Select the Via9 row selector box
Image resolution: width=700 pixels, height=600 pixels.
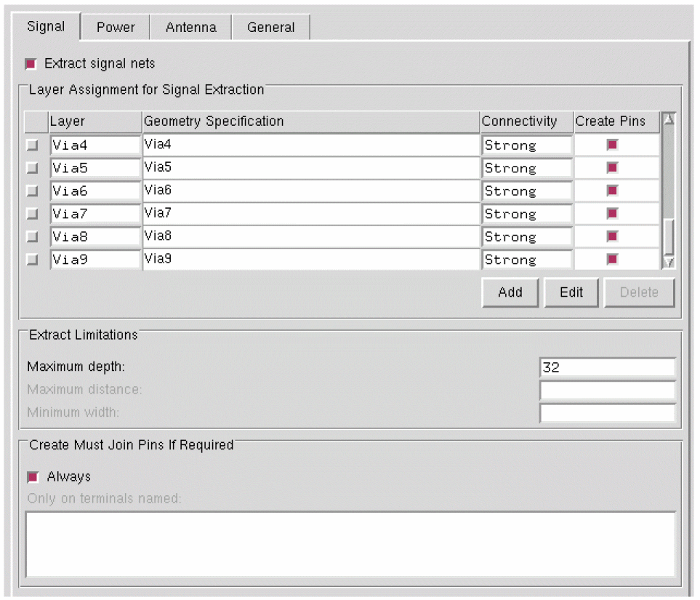pos(33,260)
